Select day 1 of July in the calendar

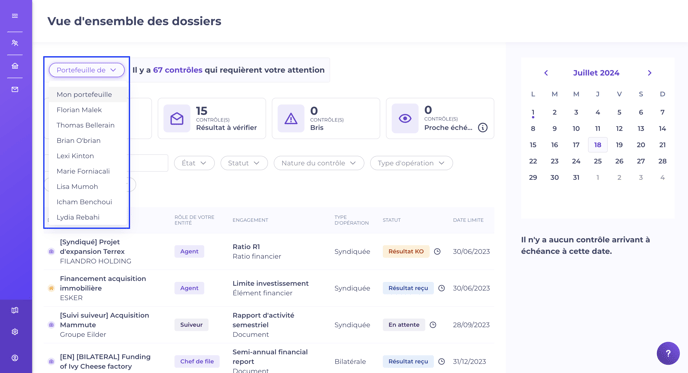533,112
